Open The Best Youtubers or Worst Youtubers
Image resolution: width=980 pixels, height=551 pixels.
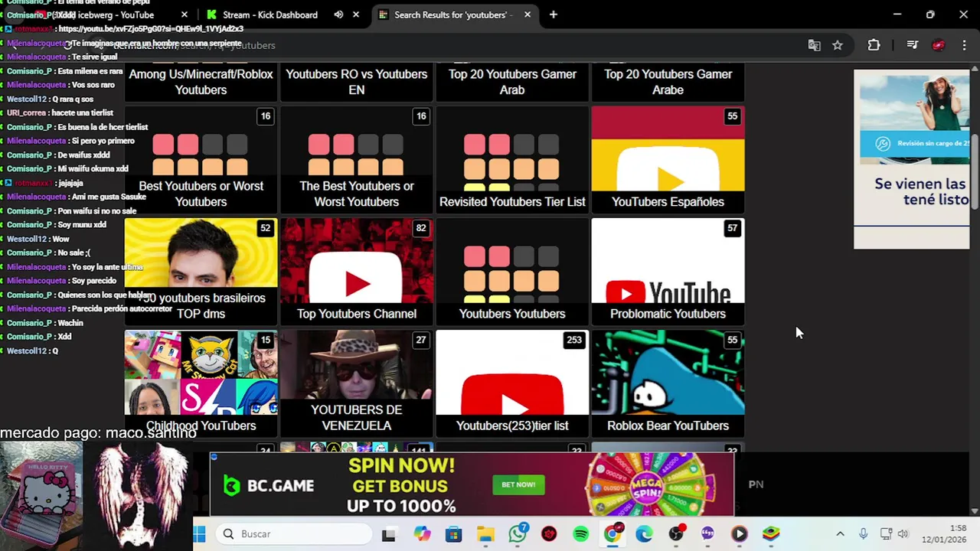(357, 159)
